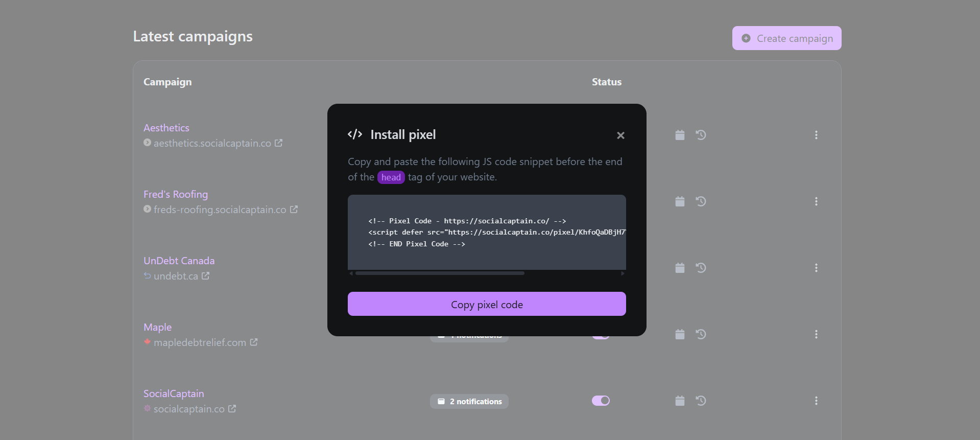Open external link icon beside aesthetics.socialcaptain.co
The width and height of the screenshot is (980, 440).
point(278,143)
